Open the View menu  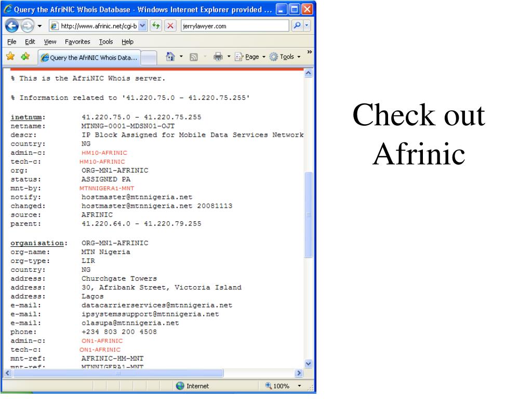[50, 42]
